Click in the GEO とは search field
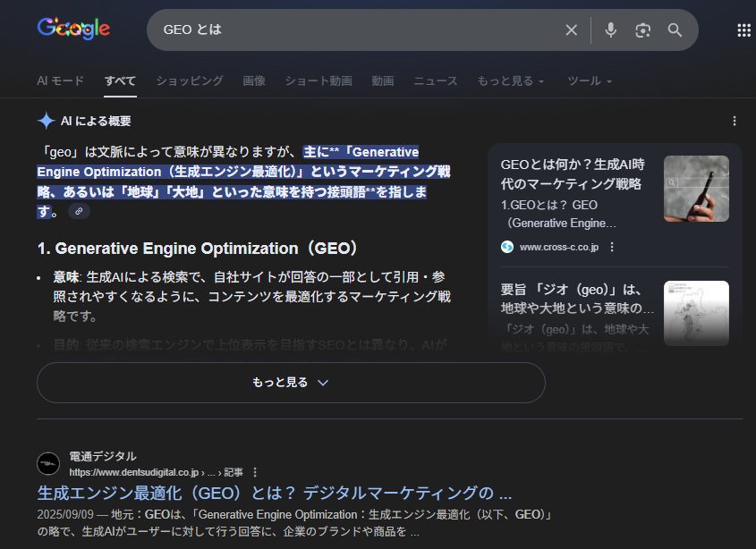 pyautogui.click(x=358, y=30)
